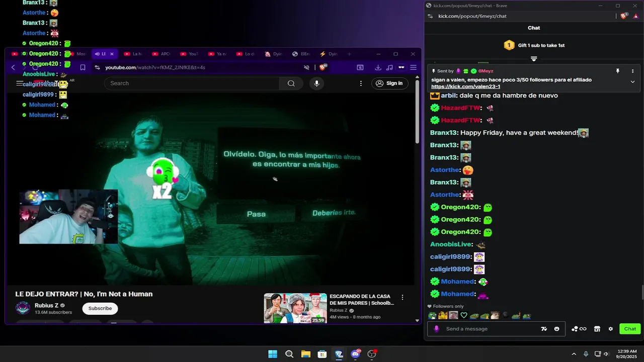Unpin the pinned chat message
644x362 pixels.
click(x=618, y=71)
